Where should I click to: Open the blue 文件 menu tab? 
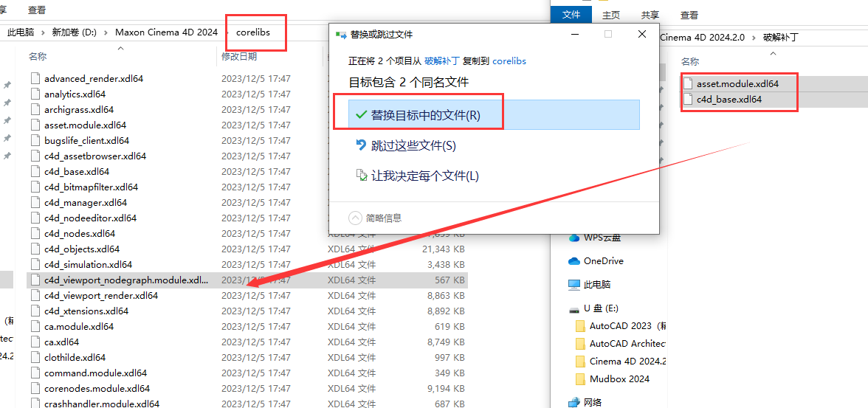coord(571,15)
